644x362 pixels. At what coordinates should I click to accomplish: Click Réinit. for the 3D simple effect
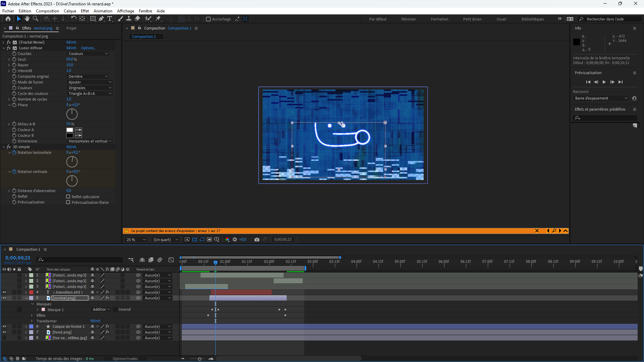(x=71, y=147)
